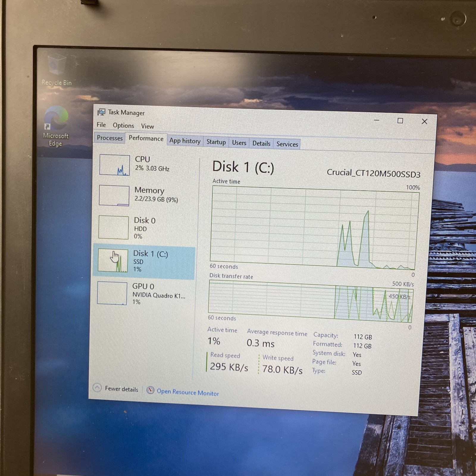The image size is (476, 476).
Task: Click the 500 KB/s scale label
Action: pos(403,284)
